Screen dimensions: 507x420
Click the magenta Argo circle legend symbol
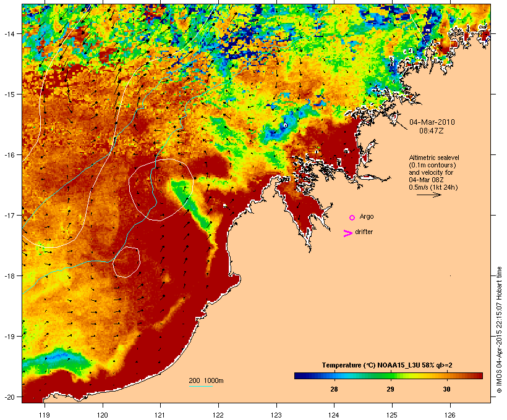(352, 218)
